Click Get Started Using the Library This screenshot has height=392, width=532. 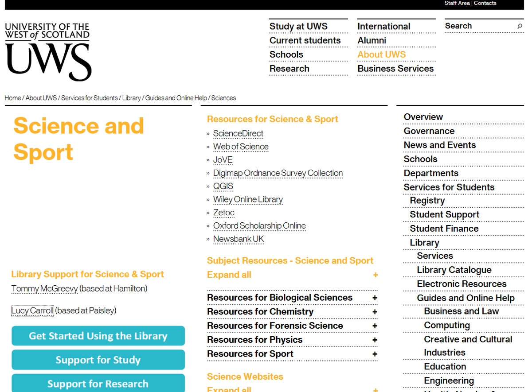98,336
